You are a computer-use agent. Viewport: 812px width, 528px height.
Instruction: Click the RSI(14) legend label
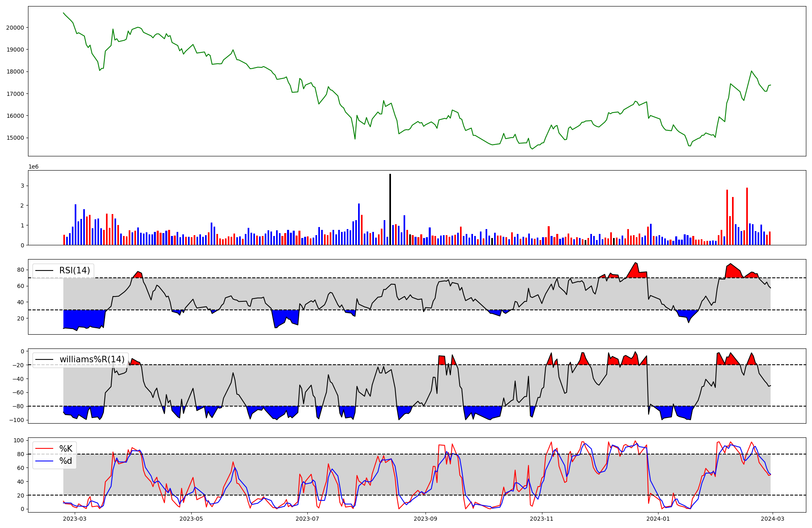[75, 270]
